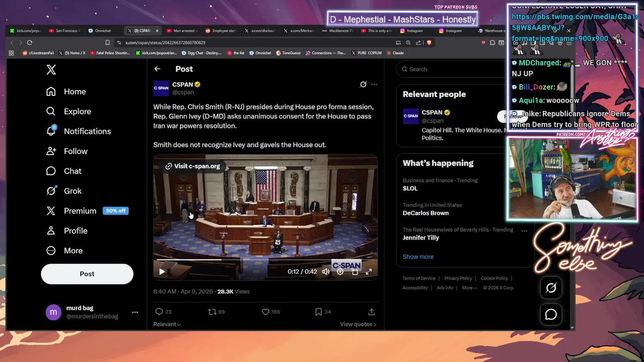Open Chat in the X sidebar

(63, 171)
